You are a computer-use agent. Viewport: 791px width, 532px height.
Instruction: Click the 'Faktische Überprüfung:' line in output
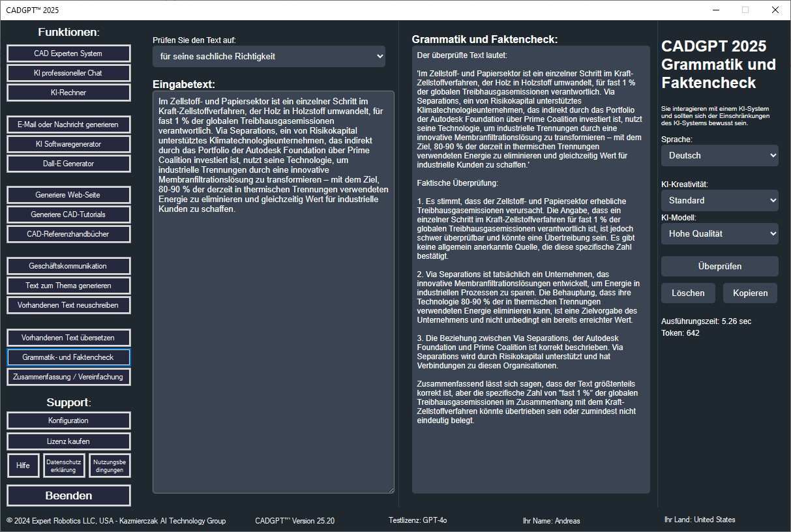click(x=457, y=183)
